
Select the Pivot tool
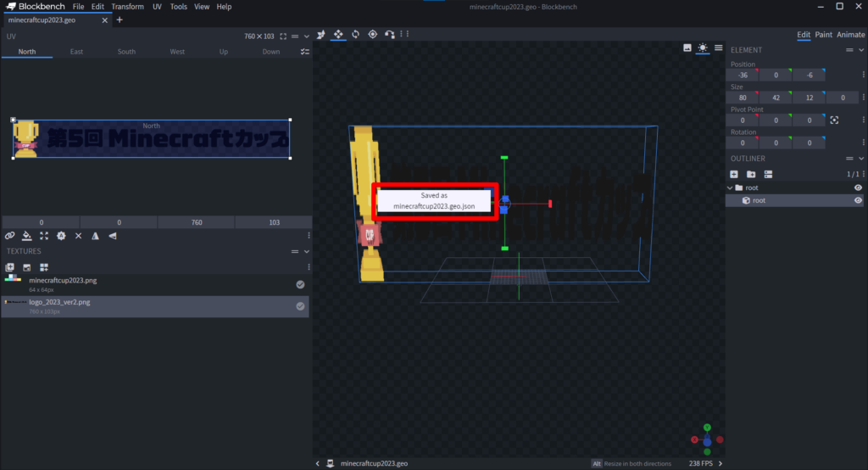[372, 34]
